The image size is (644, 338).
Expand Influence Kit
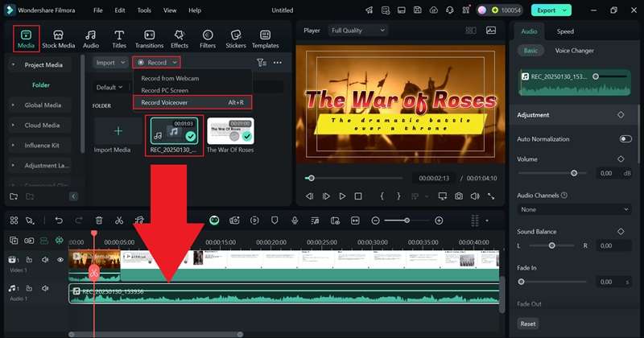(13, 146)
